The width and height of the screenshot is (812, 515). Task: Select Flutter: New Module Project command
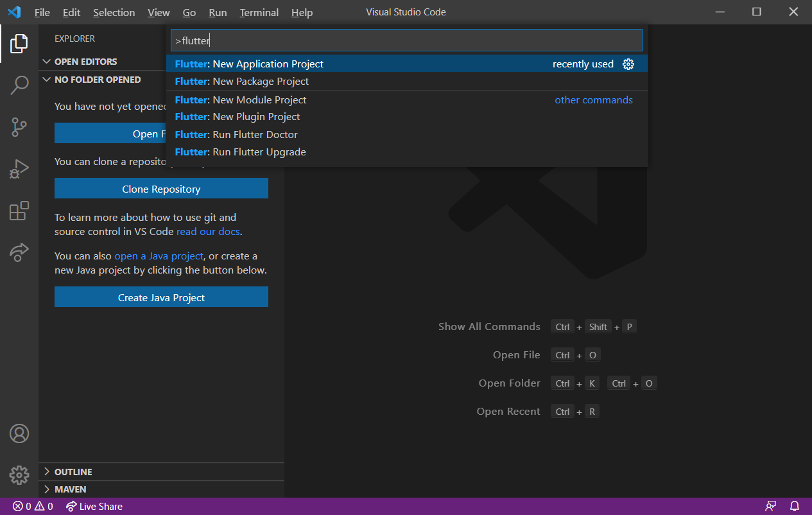coord(407,100)
